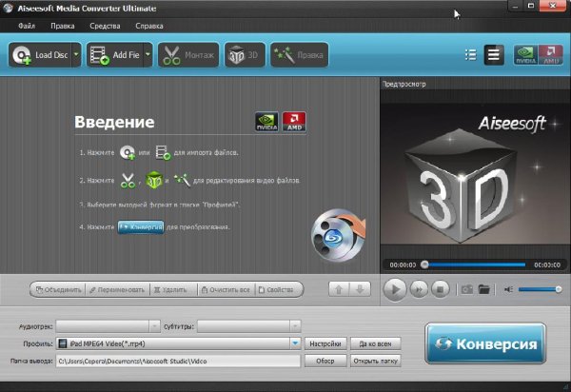Screen dimensions: 571x392
Task: Click scissors icon in step 2
Action: tap(128, 180)
